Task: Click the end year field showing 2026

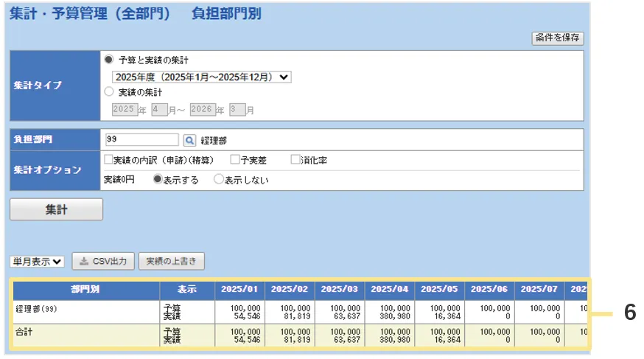Action: [203, 109]
